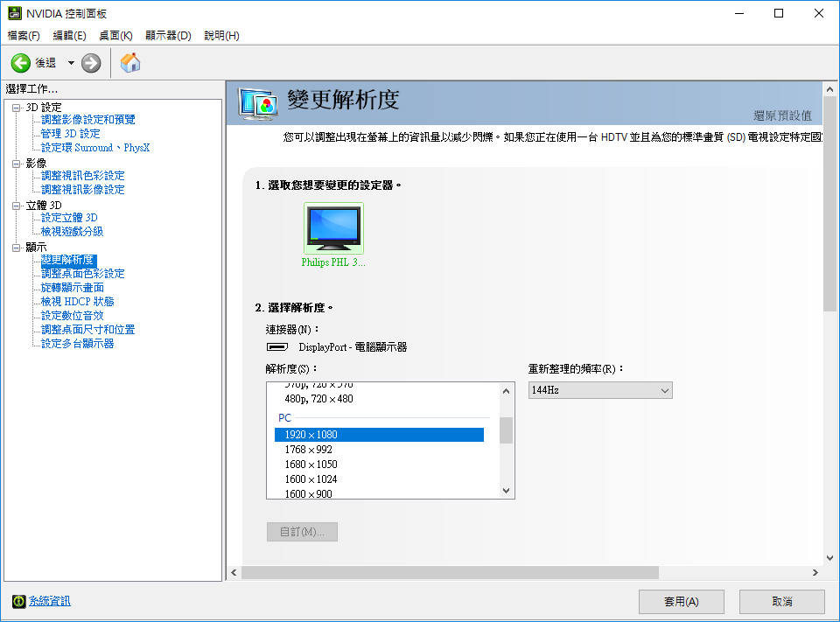Viewport: 840px width, 622px height.
Task: Open 管理 3D 設定 in the tree
Action: (71, 134)
